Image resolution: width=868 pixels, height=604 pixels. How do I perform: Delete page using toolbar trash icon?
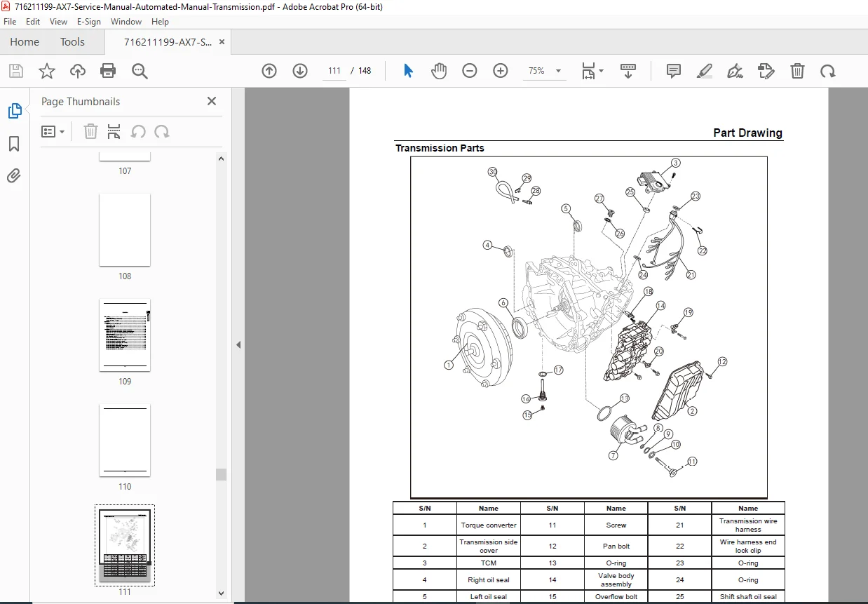(797, 71)
